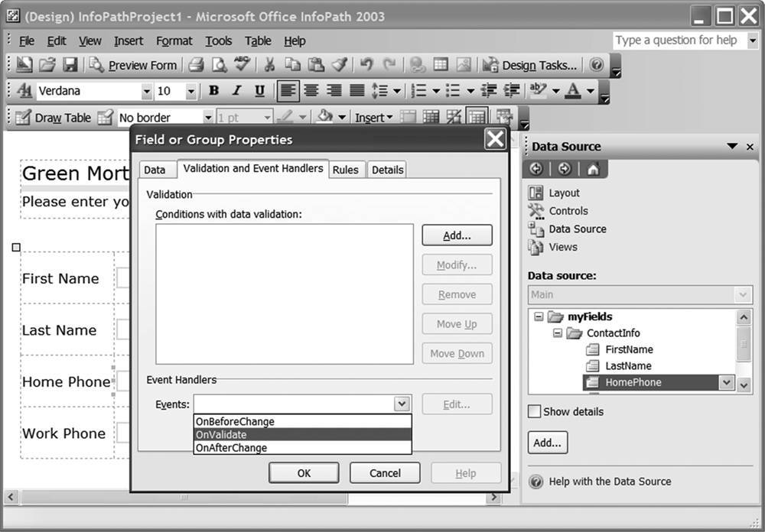Click the Print icon in toolbar

click(196, 65)
